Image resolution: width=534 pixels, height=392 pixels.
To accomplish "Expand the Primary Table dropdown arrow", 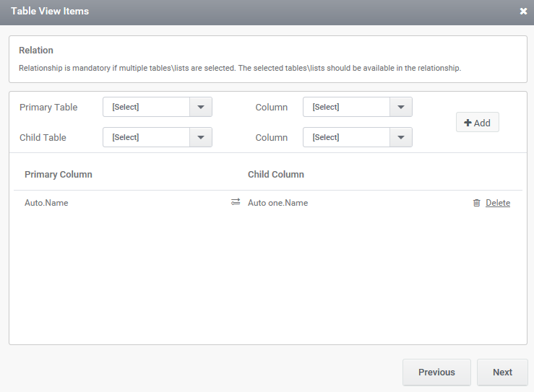I will pos(200,107).
